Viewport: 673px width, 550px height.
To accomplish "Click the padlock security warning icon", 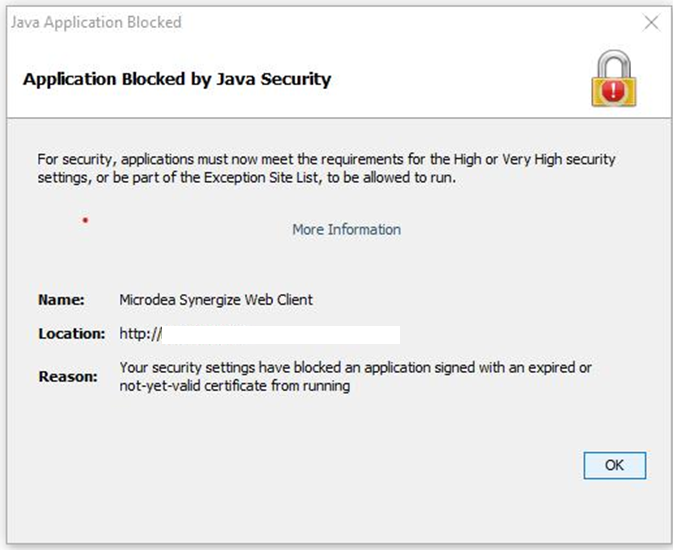I will tap(614, 79).
